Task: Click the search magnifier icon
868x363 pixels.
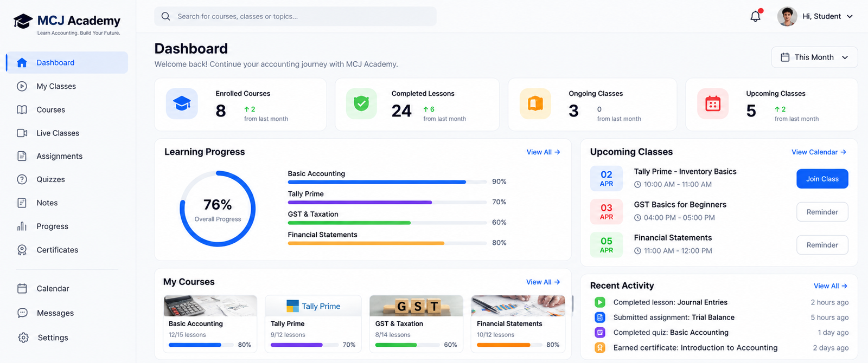Action: (x=166, y=16)
